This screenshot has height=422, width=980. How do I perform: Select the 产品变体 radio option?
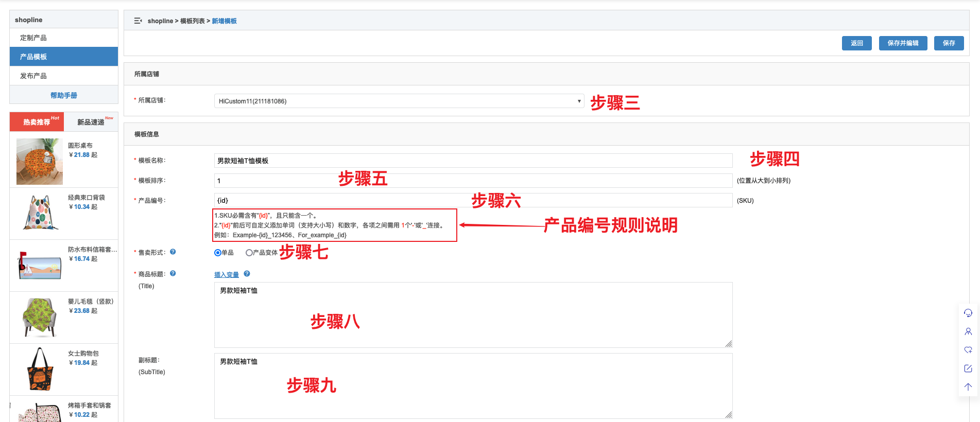249,253
